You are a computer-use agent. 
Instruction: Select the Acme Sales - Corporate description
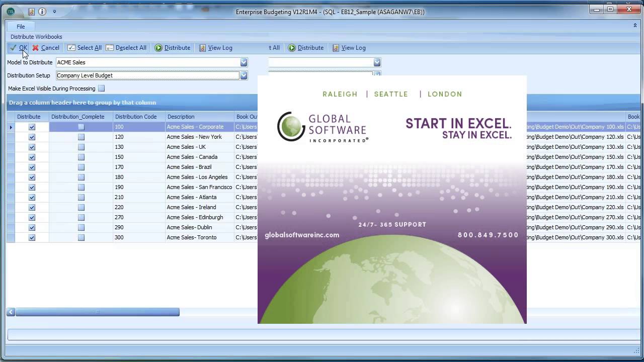click(200, 127)
